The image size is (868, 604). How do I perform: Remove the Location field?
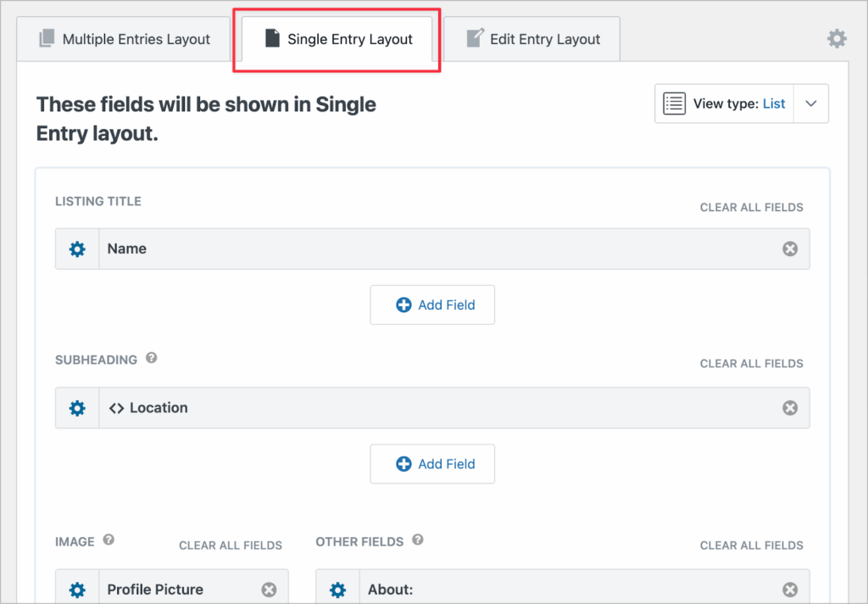pyautogui.click(x=790, y=408)
